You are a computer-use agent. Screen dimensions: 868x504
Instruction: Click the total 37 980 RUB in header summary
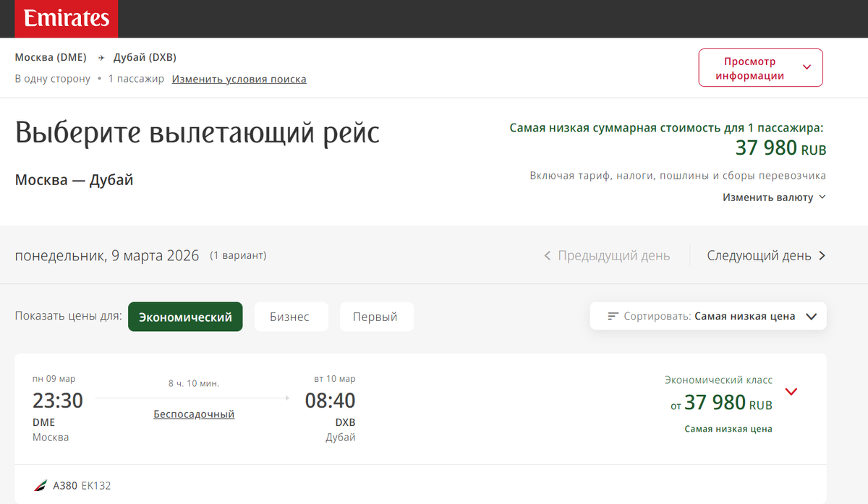tap(780, 148)
